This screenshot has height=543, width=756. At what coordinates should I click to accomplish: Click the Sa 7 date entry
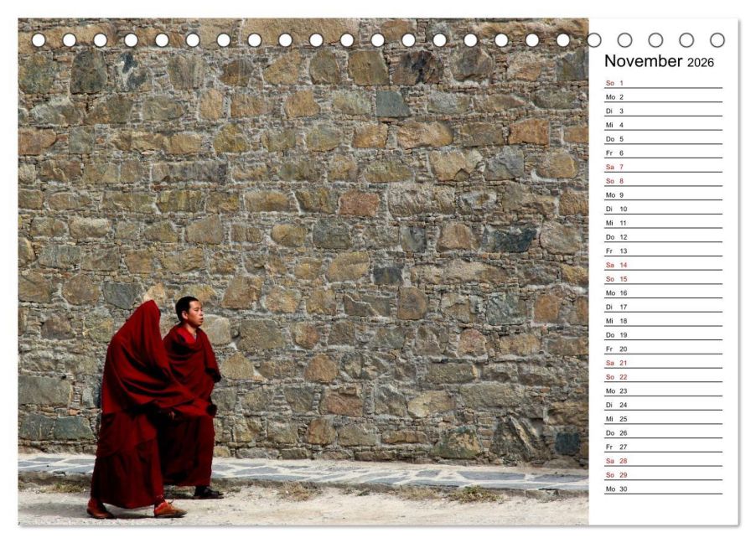point(664,167)
